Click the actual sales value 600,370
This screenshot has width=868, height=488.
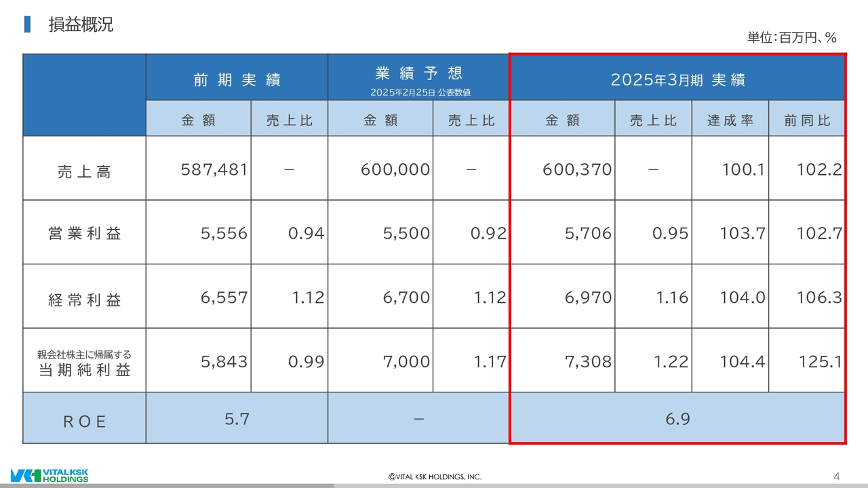578,169
